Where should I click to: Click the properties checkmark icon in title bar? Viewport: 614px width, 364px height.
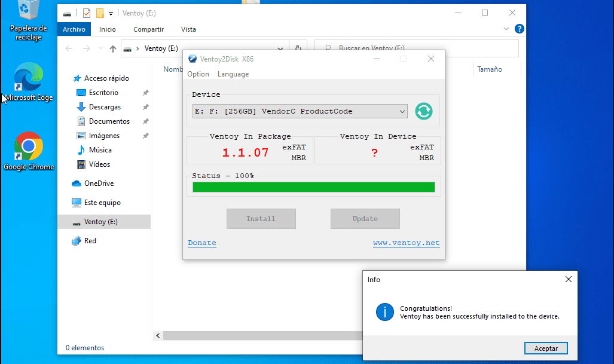pos(87,13)
